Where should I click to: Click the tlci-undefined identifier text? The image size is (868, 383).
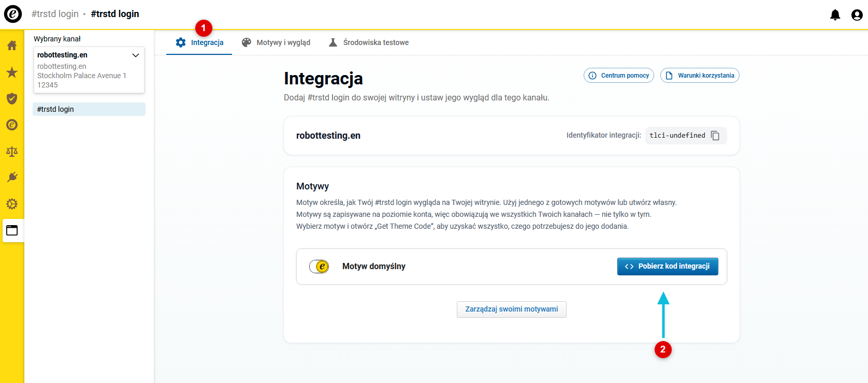(x=677, y=136)
